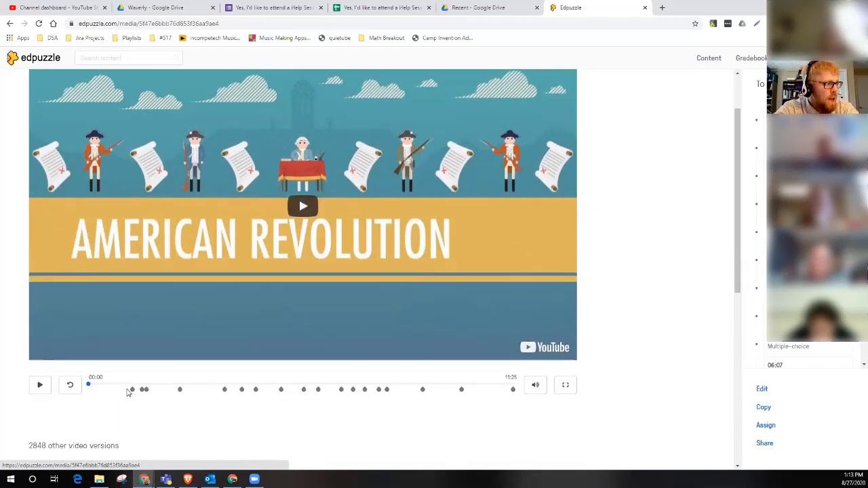Click the page vertical scrollbar thumb
Viewport: 868px width, 488px height.
(x=737, y=200)
